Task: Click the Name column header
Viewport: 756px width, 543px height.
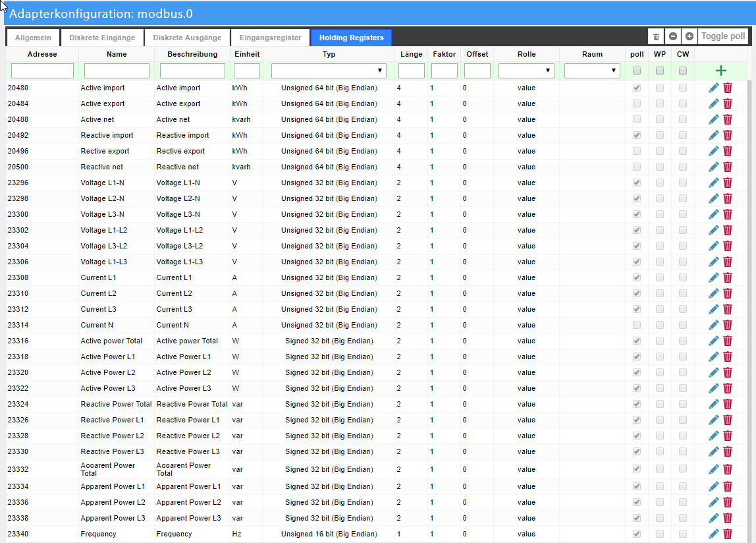Action: tap(117, 54)
